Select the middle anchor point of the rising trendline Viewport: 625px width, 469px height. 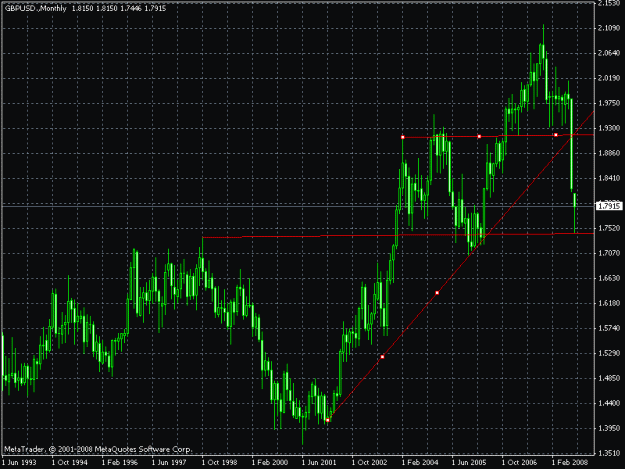pyautogui.click(x=382, y=357)
